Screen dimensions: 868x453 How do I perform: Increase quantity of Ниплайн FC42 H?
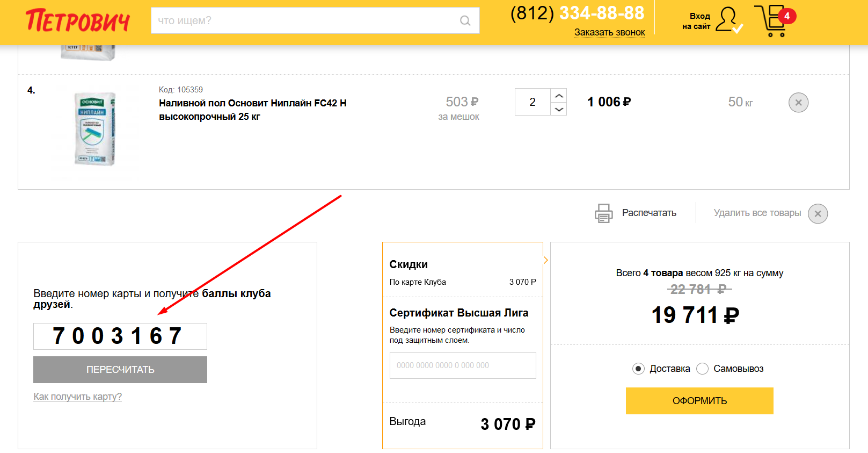click(x=559, y=95)
